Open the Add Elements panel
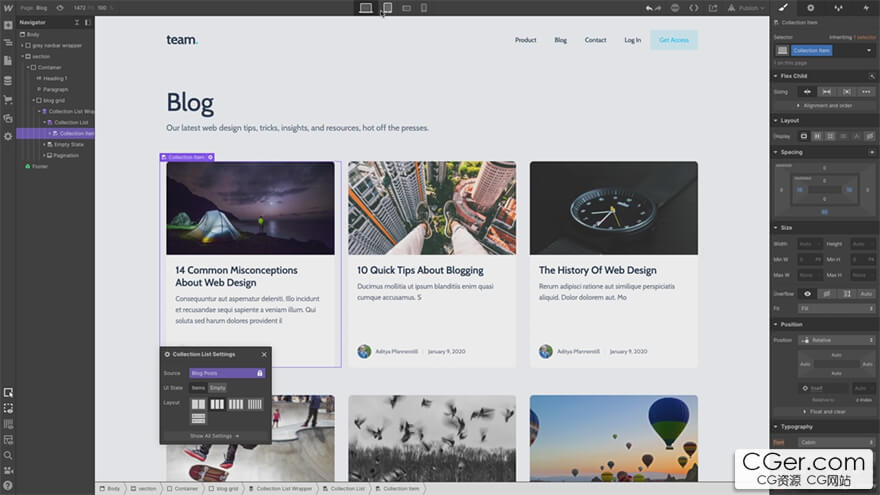Viewport: 880px width, 495px height. 8,25
